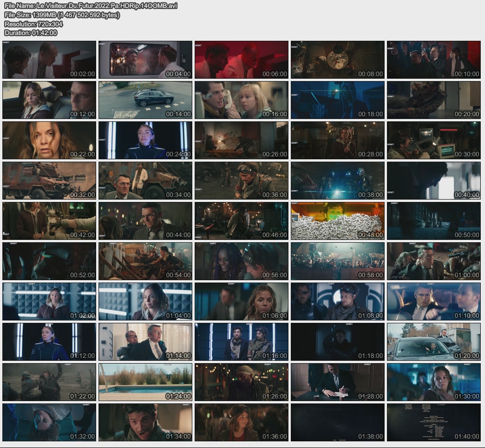Open the bright headlights thumbnail at 00:38:00
The width and height of the screenshot is (485, 448).
(337, 181)
